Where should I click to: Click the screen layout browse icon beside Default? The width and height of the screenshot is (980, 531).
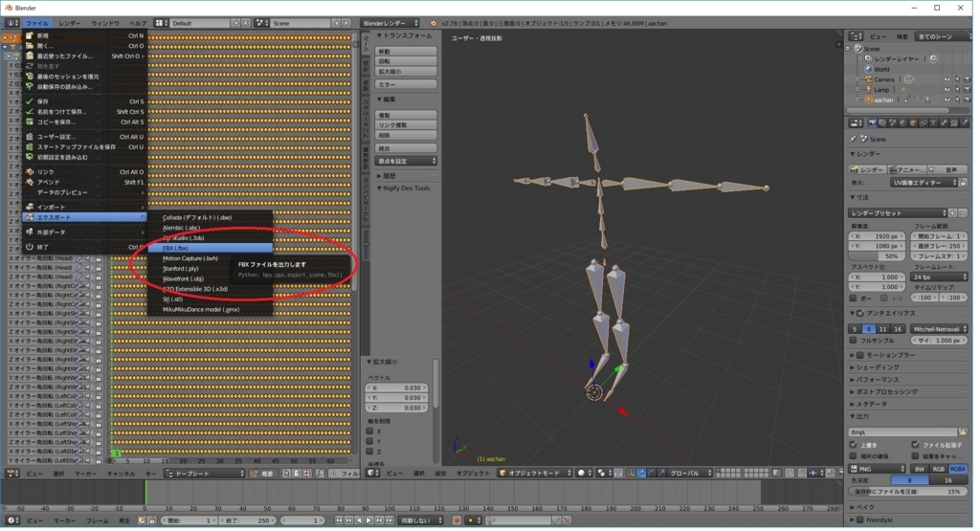(161, 23)
